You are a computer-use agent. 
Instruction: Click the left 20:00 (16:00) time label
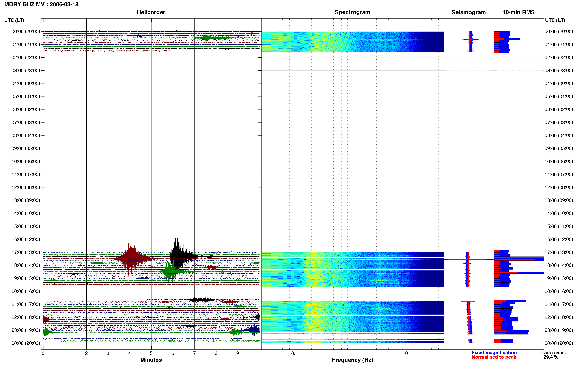pyautogui.click(x=26, y=291)
